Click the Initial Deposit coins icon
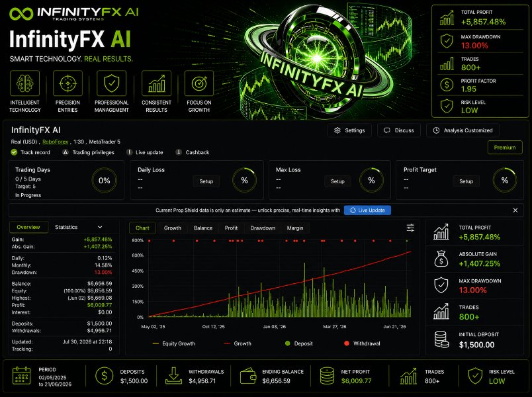532x397 pixels. tap(441, 339)
